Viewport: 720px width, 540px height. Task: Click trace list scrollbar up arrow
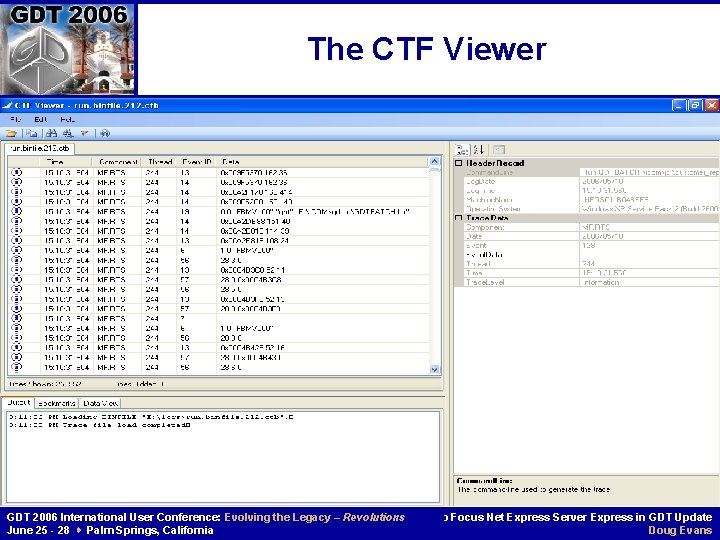click(x=434, y=162)
